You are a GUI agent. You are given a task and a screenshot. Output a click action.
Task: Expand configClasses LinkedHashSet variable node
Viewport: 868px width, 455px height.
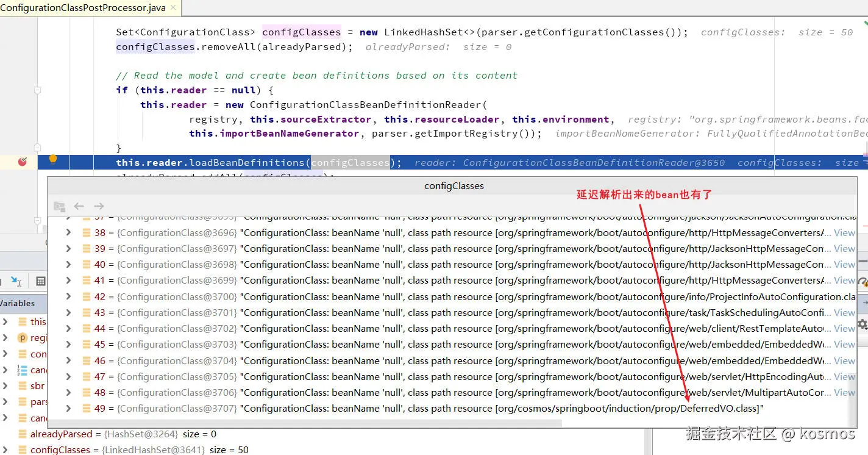click(x=5, y=450)
